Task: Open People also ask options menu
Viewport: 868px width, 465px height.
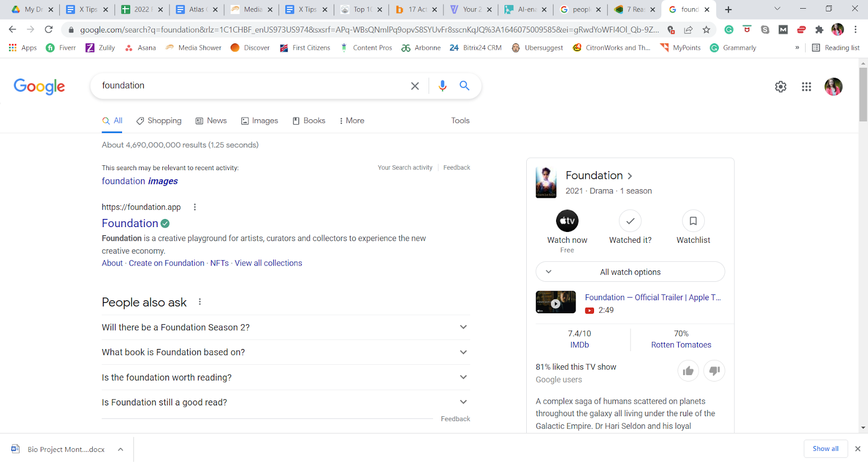Action: point(200,302)
